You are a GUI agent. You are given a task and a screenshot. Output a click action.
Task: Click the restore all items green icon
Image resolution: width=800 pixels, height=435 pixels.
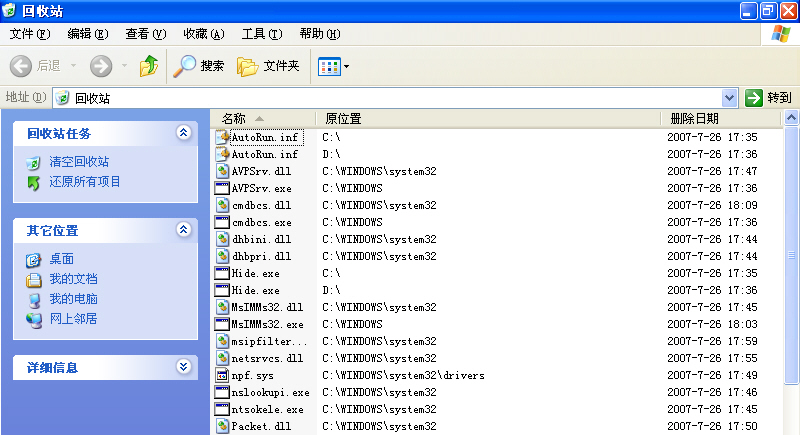pos(33,183)
